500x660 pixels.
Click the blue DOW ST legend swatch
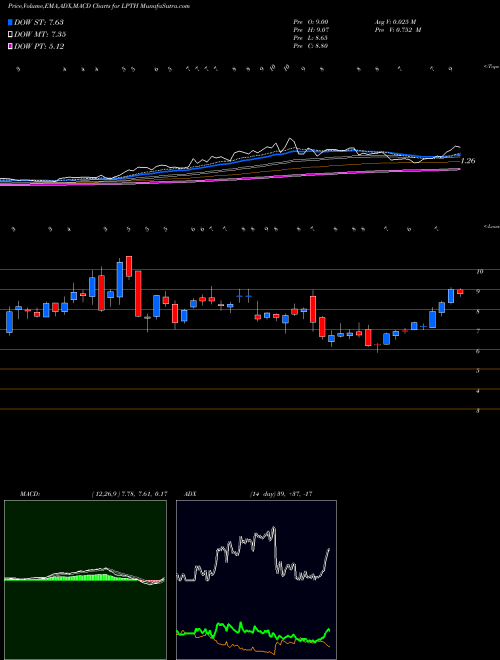[x=10, y=22]
